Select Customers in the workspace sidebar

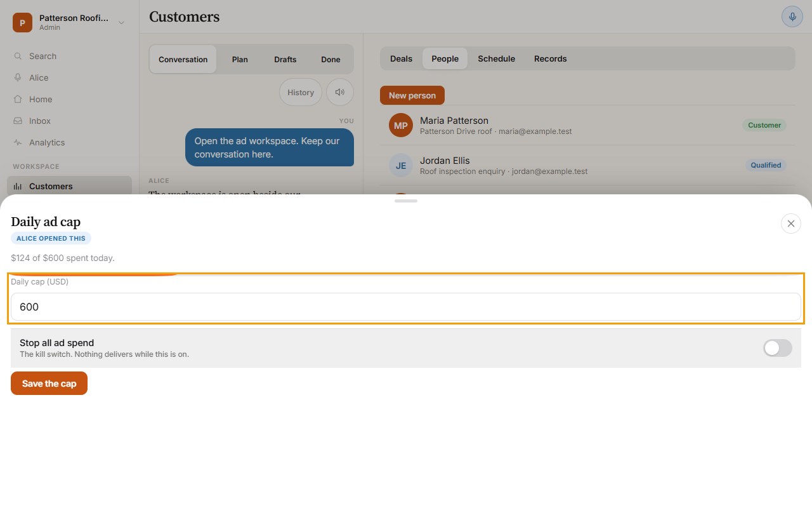coord(70,186)
